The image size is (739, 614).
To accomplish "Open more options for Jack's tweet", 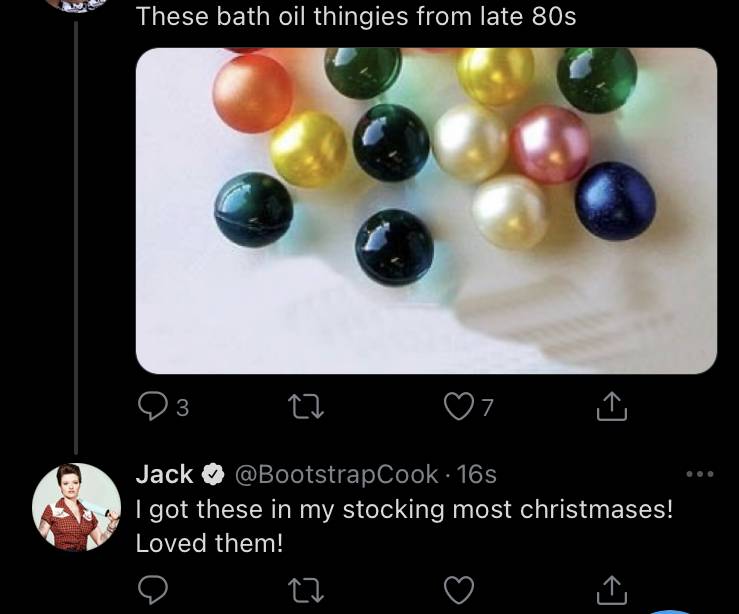I will click(x=700, y=474).
